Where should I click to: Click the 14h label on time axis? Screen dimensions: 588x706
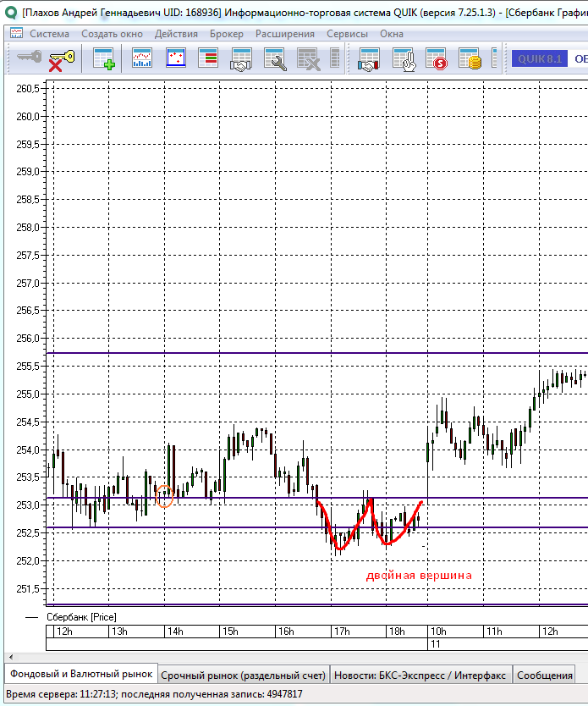tap(175, 632)
